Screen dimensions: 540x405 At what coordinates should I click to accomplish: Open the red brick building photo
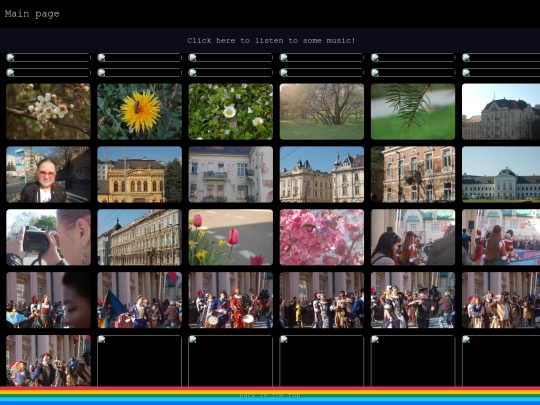point(413,175)
